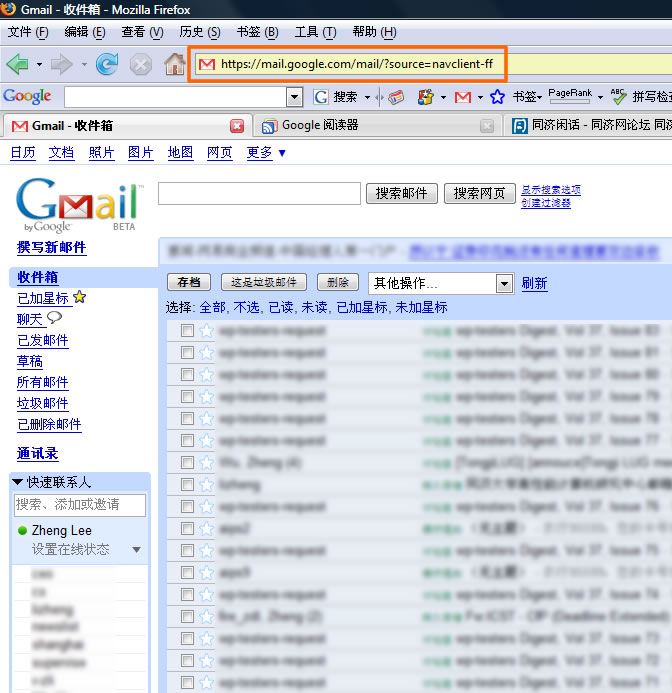Click the Google toolbar bookmark star icon
The height and width of the screenshot is (693, 672).
497,97
